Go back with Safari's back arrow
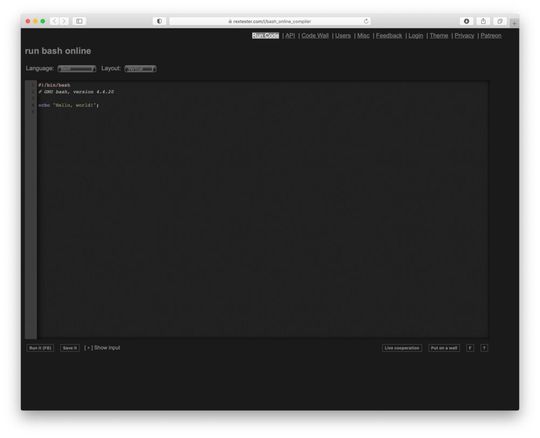Image resolution: width=540 pixels, height=438 pixels. pos(54,21)
